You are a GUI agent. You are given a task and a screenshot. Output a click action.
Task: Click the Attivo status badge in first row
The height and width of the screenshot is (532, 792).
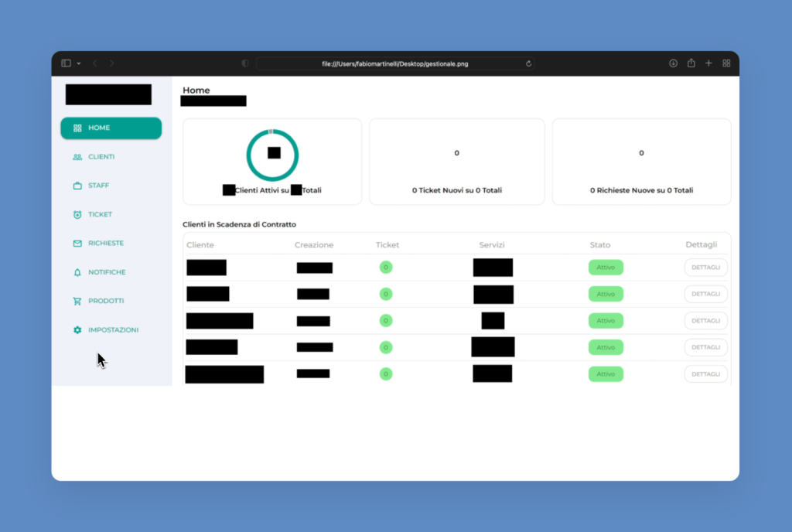click(606, 268)
